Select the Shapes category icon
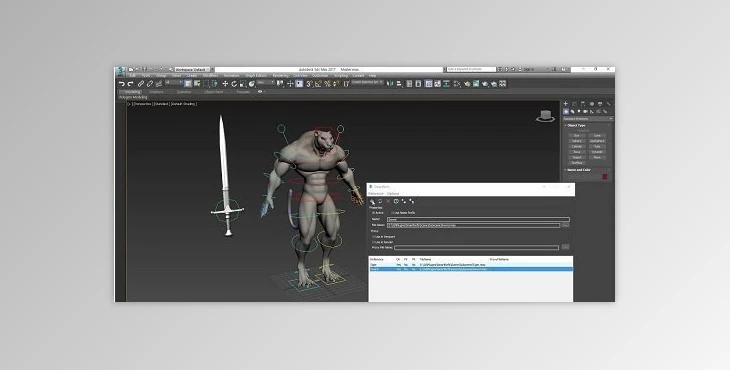The width and height of the screenshot is (730, 370). click(572, 111)
